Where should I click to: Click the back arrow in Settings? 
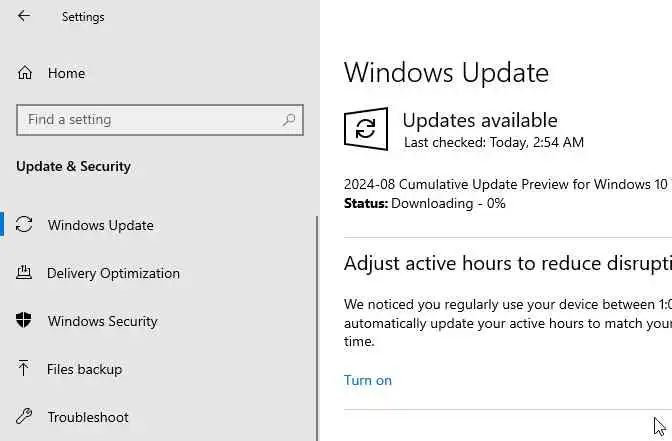(x=24, y=16)
